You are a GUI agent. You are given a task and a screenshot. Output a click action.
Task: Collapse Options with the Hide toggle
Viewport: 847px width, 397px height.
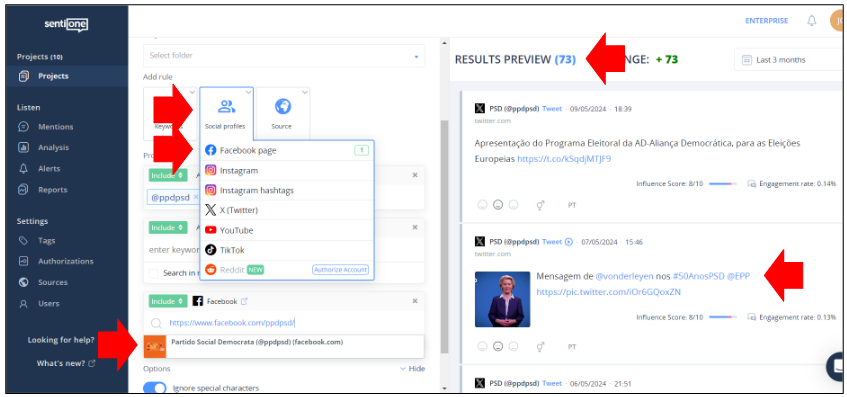(412, 369)
